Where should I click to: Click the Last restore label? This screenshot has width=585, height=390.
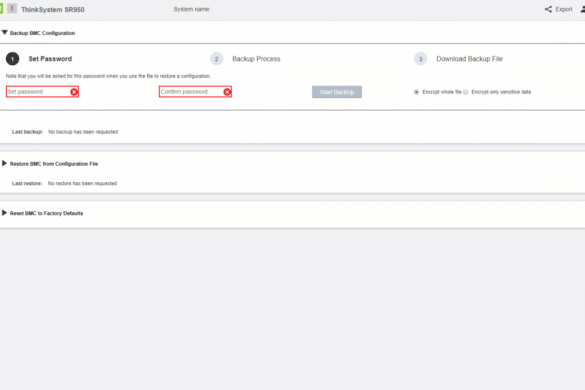click(x=27, y=183)
